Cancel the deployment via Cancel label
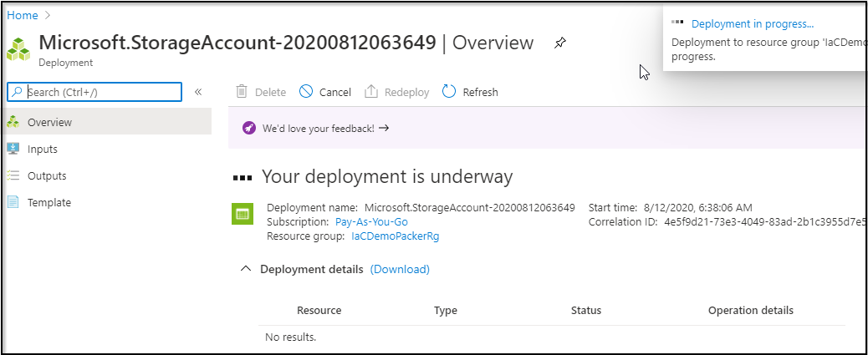The height and width of the screenshot is (355, 868). (335, 93)
